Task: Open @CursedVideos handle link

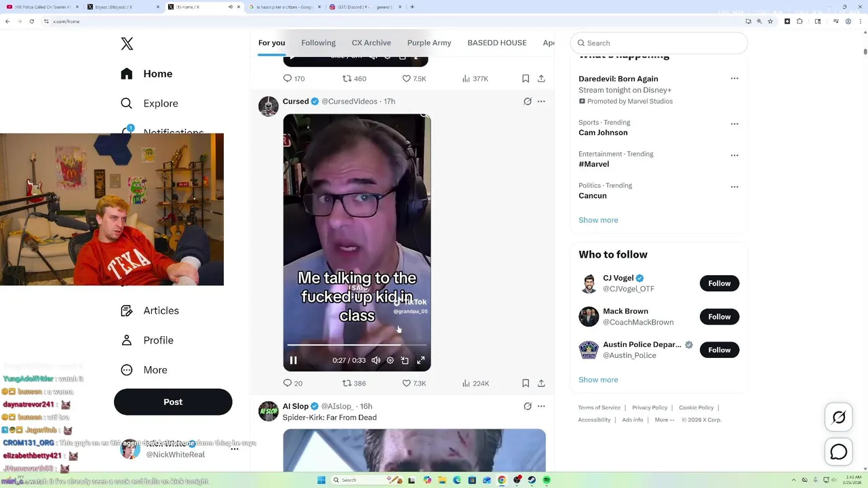Action: (x=349, y=102)
